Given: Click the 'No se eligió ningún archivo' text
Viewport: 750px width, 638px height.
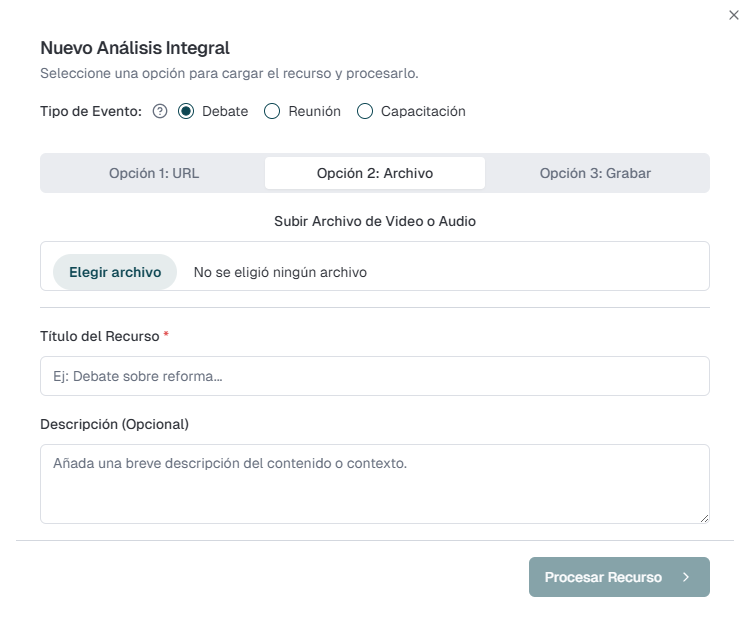Looking at the screenshot, I should pyautogui.click(x=280, y=272).
